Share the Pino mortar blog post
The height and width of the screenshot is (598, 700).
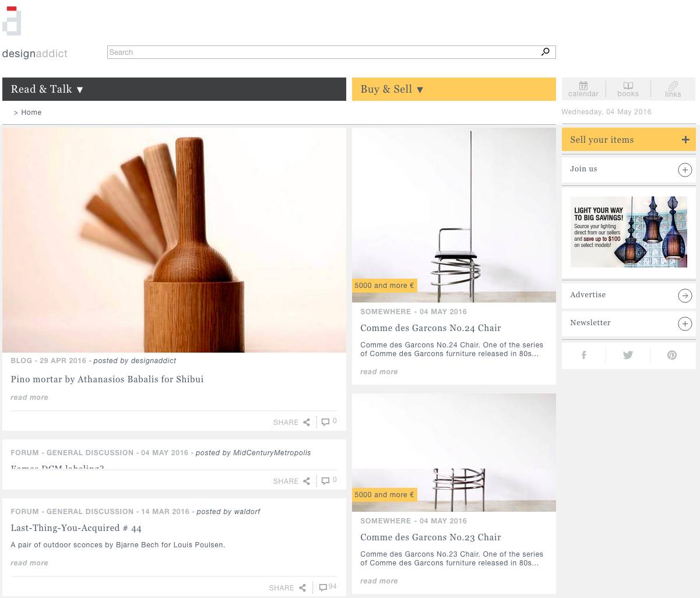coord(291,422)
